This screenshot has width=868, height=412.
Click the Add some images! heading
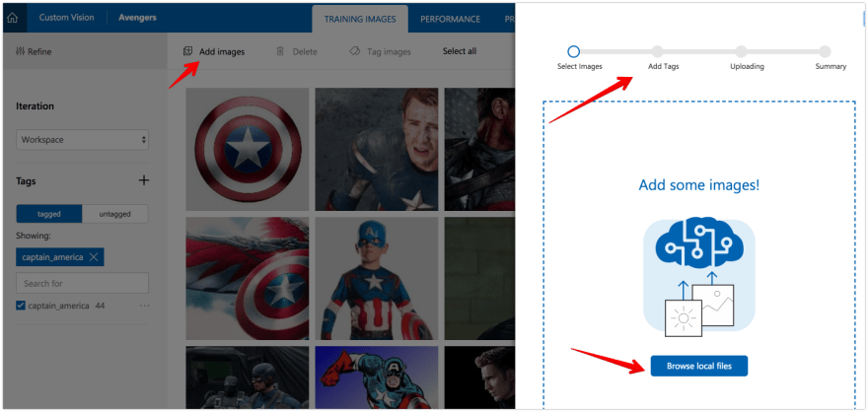coord(699,184)
